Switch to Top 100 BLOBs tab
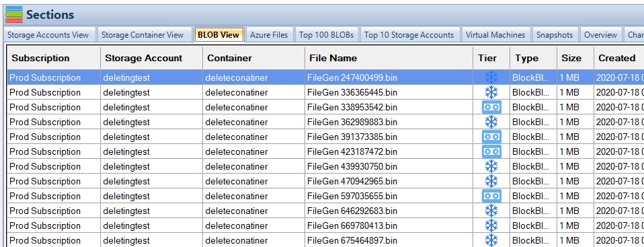Screen dimensions: 644x247 point(327,35)
